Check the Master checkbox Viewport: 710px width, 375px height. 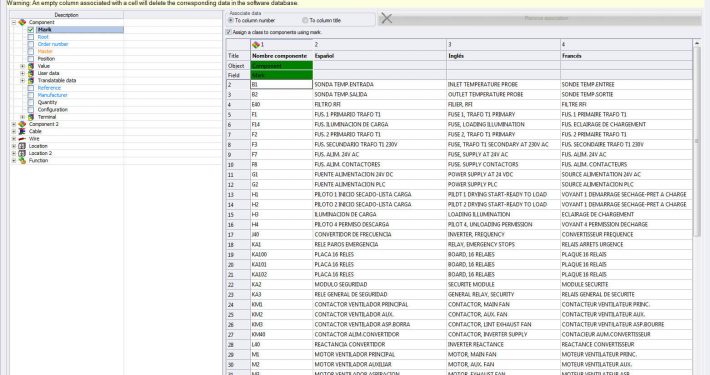pyautogui.click(x=31, y=52)
